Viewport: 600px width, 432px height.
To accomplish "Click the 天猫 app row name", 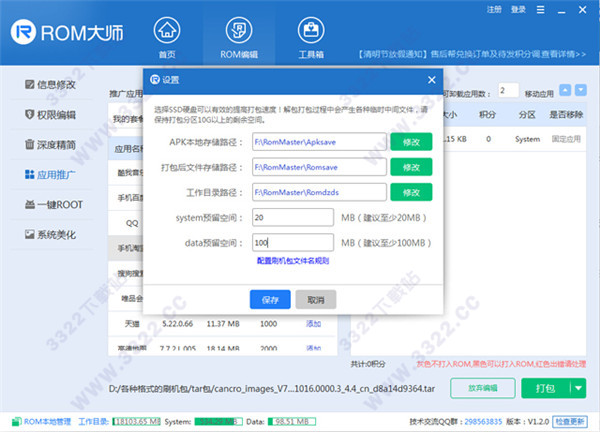I will [132, 324].
